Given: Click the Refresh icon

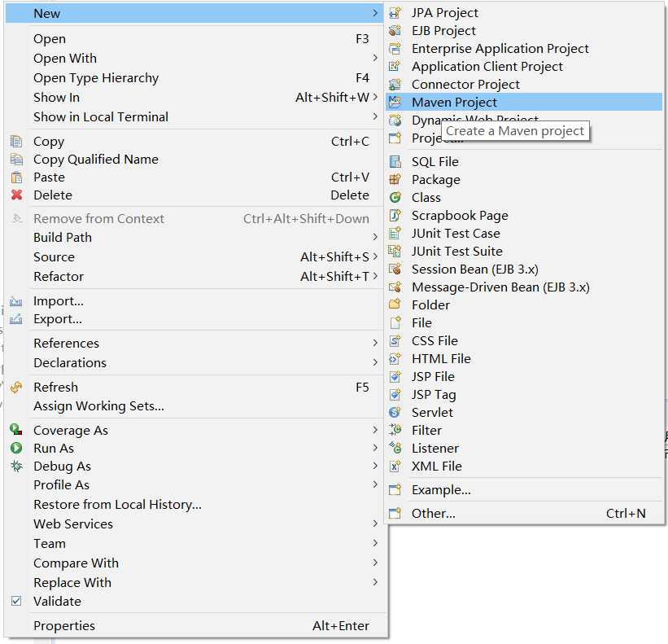Looking at the screenshot, I should (x=16, y=388).
